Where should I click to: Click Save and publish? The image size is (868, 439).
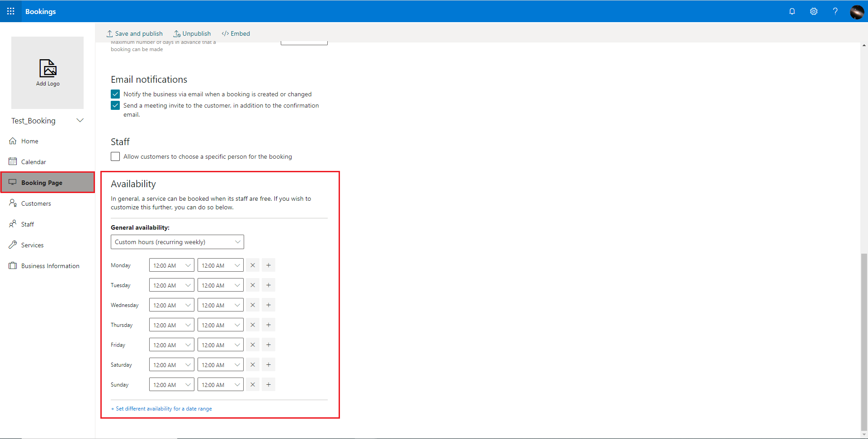pyautogui.click(x=134, y=33)
